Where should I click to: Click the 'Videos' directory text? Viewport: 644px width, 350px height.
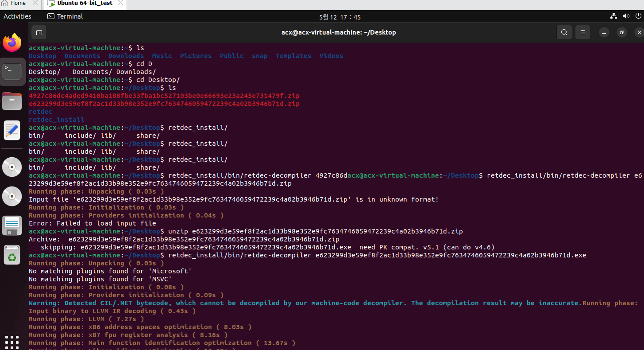click(331, 56)
